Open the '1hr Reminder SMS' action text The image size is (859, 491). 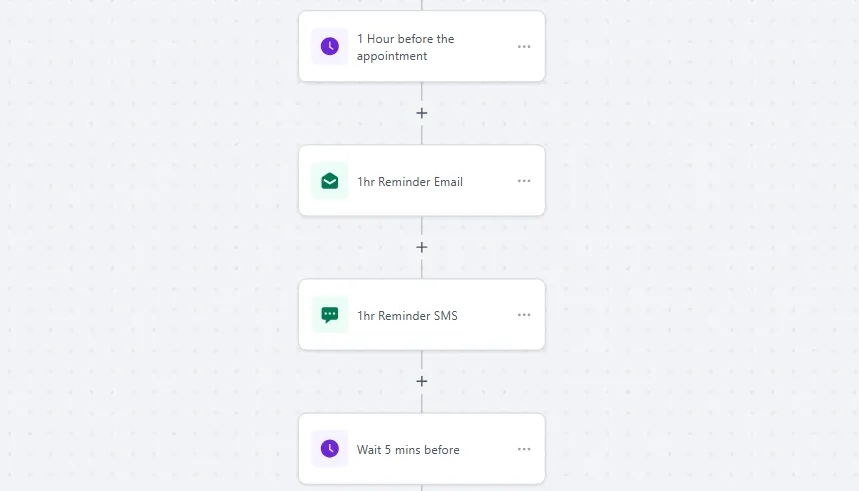pyautogui.click(x=407, y=316)
